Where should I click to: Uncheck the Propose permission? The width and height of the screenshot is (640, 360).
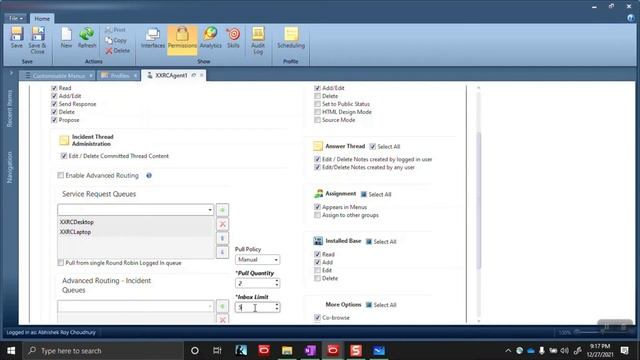coord(54,120)
